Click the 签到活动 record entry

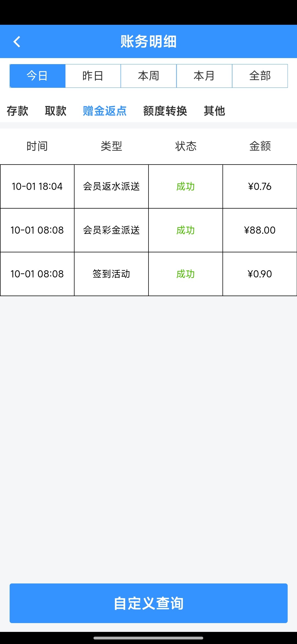coord(111,274)
